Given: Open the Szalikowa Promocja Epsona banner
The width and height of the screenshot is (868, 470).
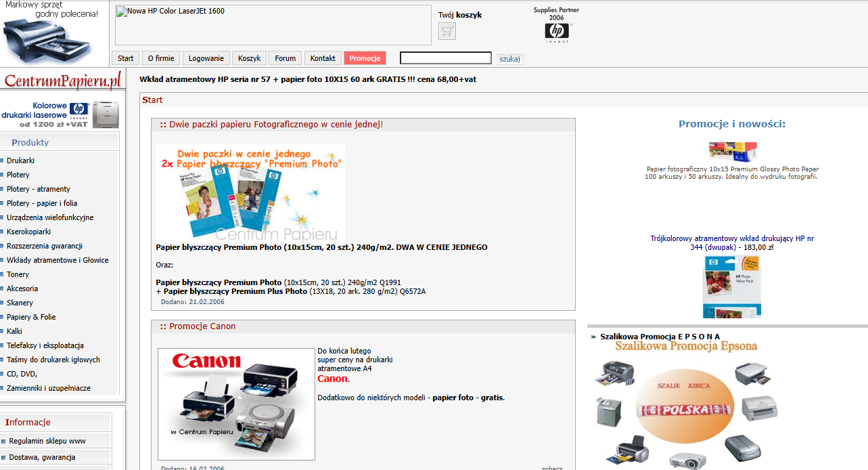Looking at the screenshot, I should click(x=686, y=405).
